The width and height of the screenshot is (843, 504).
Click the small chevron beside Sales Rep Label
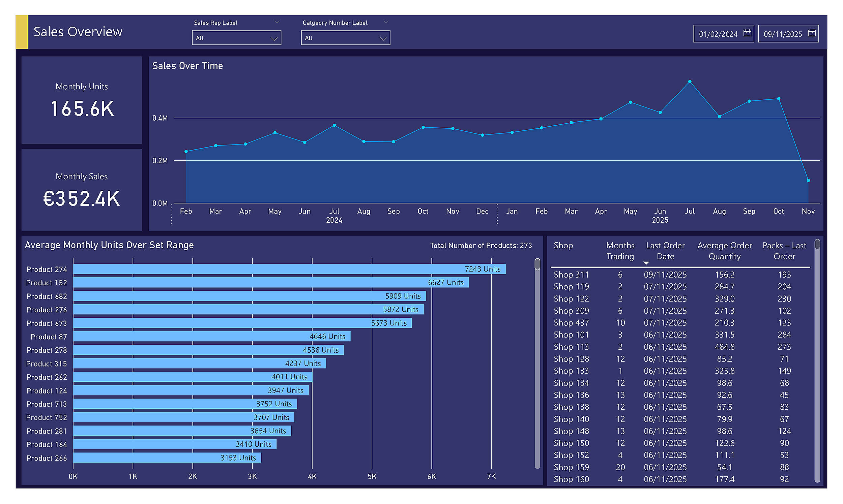pyautogui.click(x=277, y=22)
